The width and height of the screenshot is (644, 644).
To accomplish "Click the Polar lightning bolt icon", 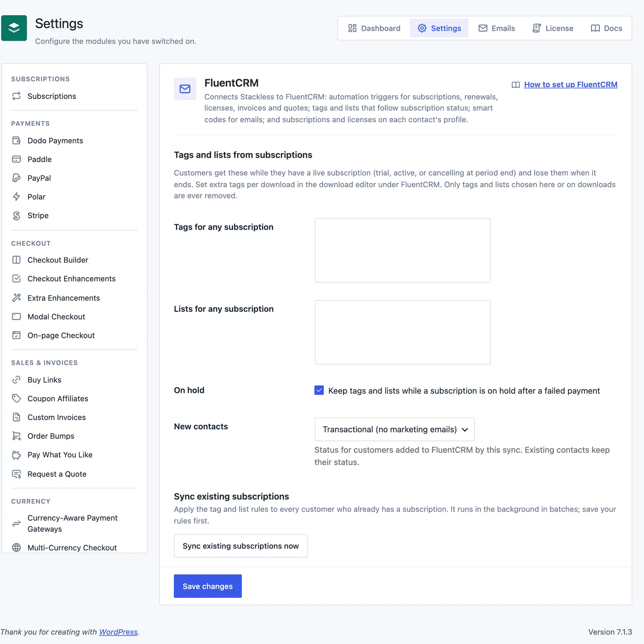I will (17, 197).
